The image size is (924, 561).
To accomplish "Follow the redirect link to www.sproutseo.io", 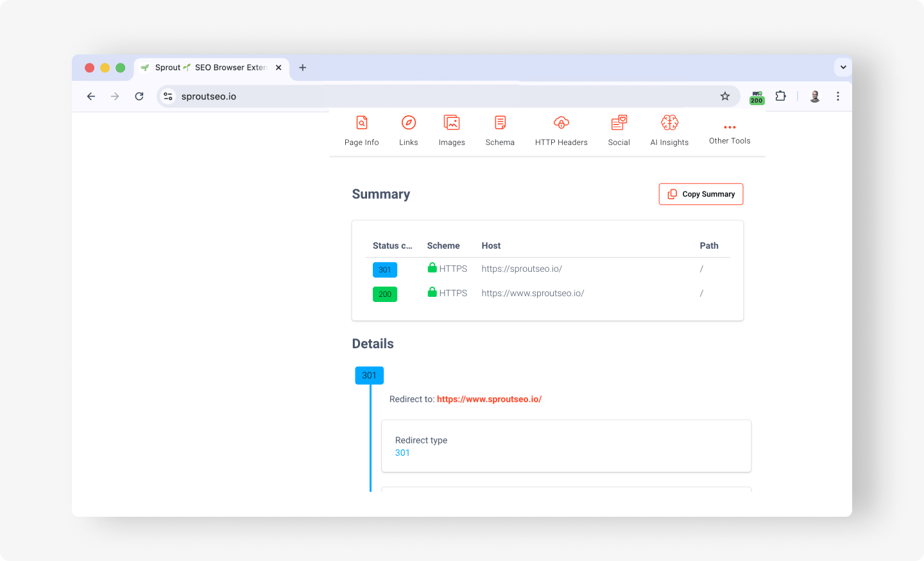I will 489,399.
